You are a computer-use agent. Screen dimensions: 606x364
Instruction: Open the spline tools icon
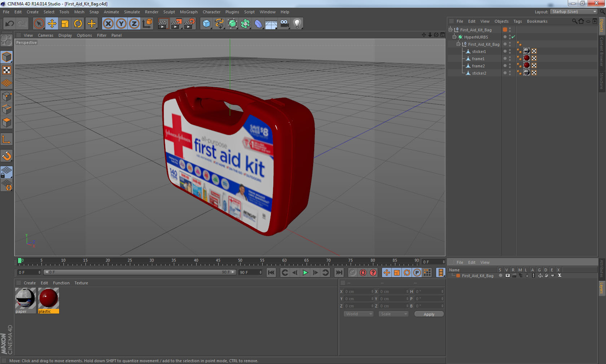pyautogui.click(x=219, y=24)
